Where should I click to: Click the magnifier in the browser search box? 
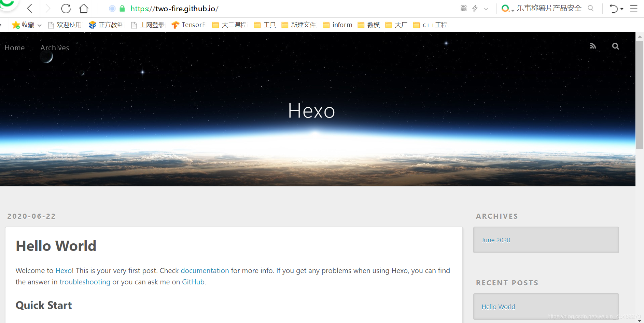point(591,8)
